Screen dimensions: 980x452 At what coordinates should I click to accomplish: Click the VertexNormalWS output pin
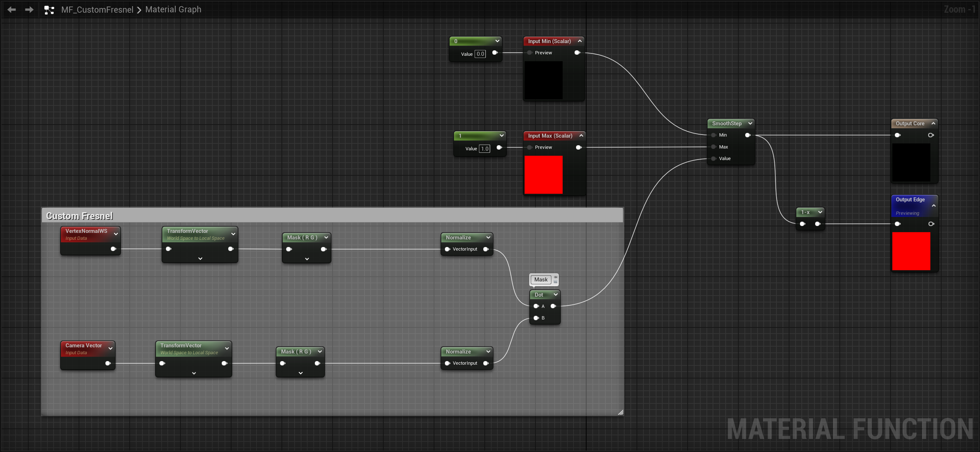coord(113,249)
